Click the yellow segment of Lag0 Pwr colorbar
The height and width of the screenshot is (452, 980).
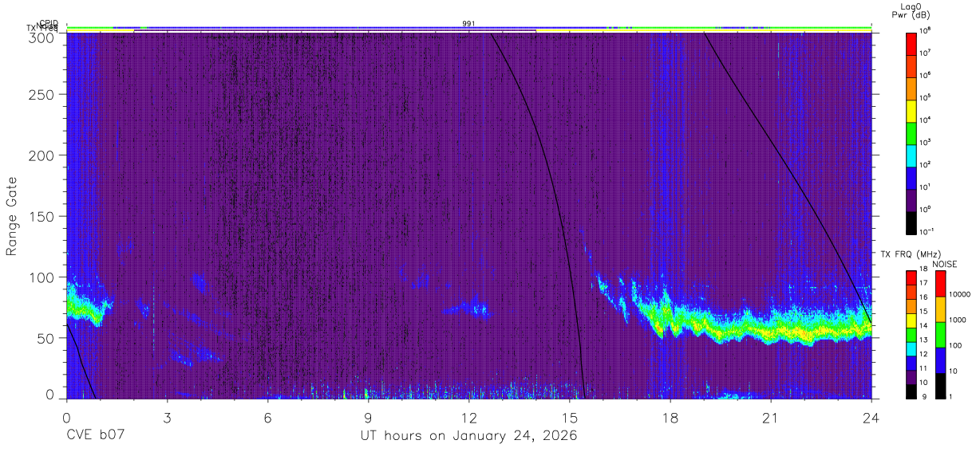coord(911,110)
